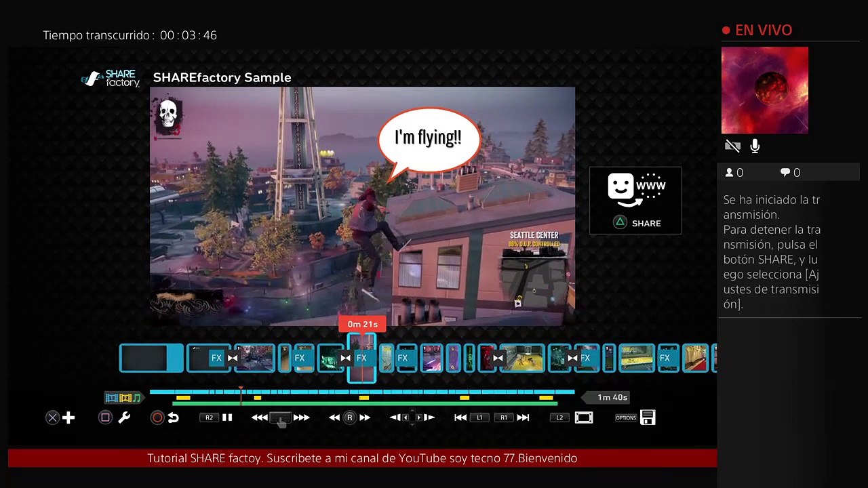
Task: Click the L2 button label
Action: pyautogui.click(x=559, y=418)
